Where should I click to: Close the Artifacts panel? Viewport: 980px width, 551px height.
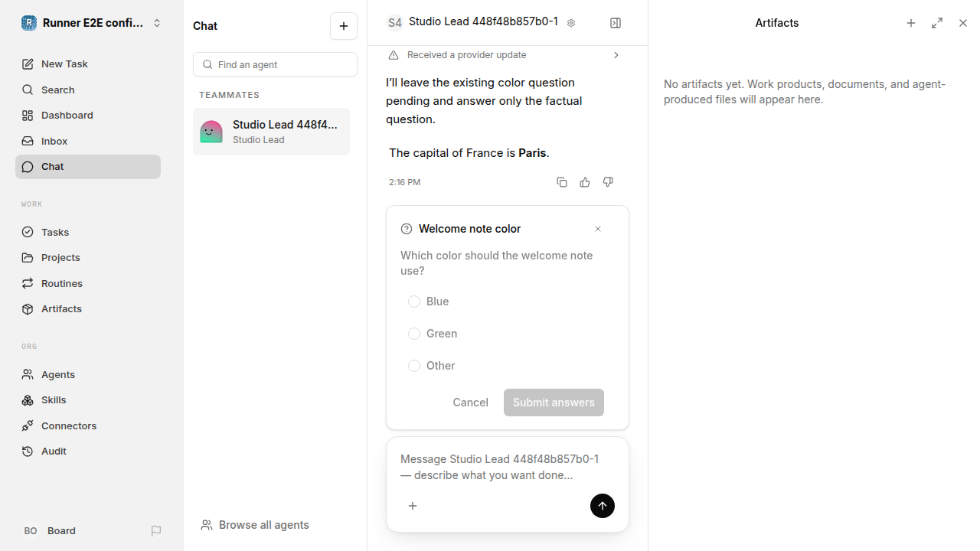coord(963,23)
